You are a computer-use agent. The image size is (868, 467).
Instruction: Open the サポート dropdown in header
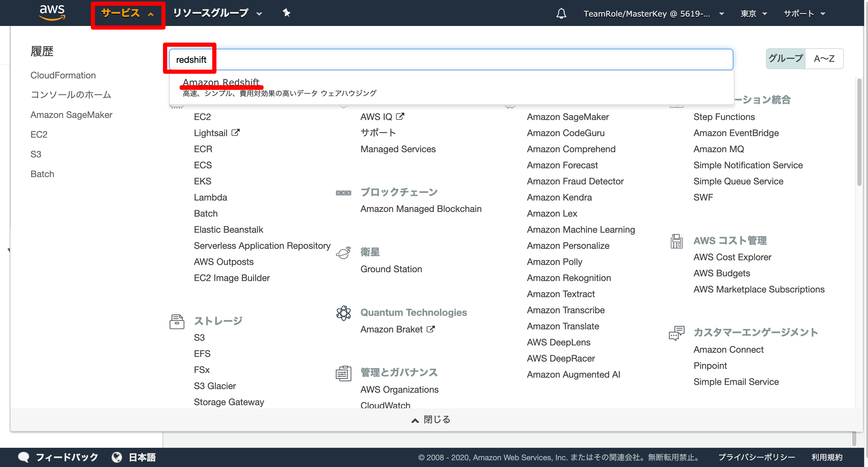pos(804,14)
